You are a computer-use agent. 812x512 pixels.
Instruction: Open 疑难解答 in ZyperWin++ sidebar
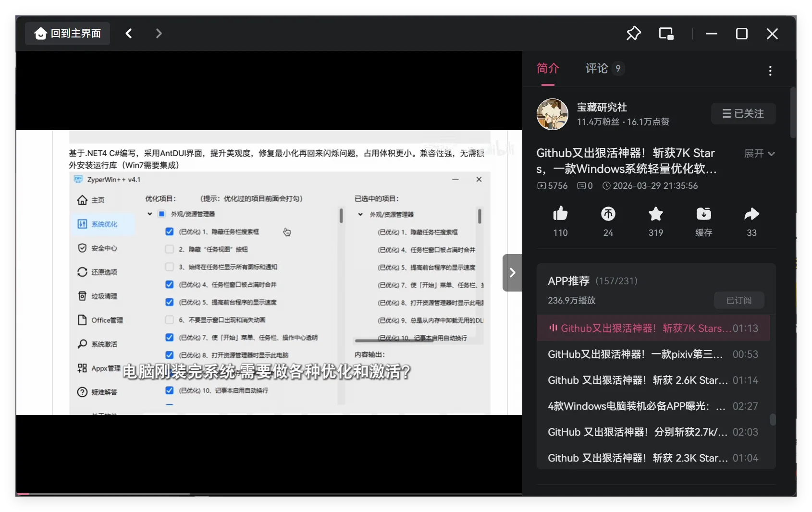pyautogui.click(x=98, y=392)
